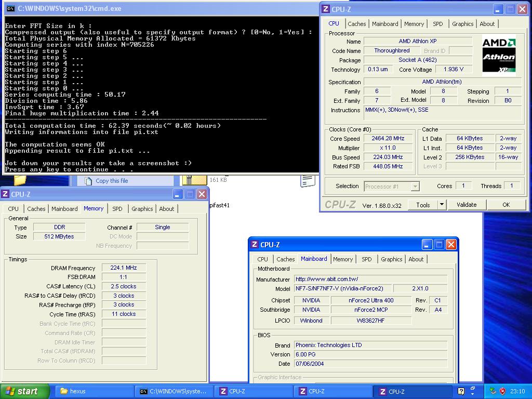
Task: Click the zipped folder icon near 161 KB
Action: click(194, 180)
